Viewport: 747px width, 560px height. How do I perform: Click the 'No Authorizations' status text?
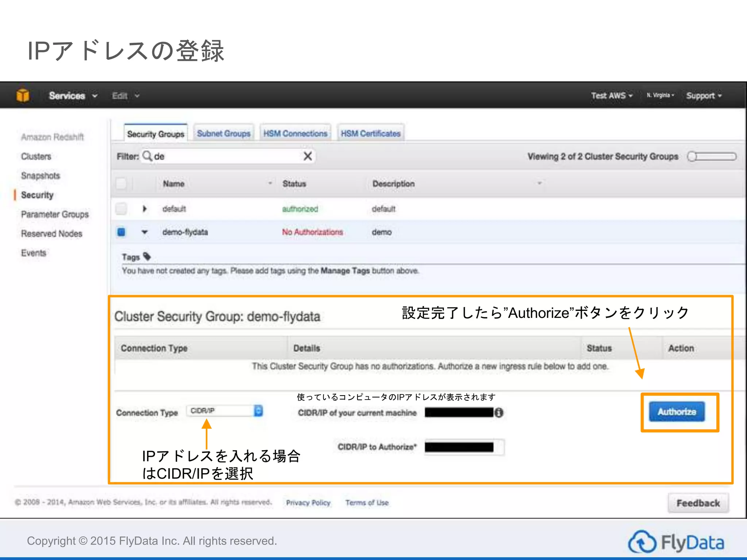coord(313,232)
